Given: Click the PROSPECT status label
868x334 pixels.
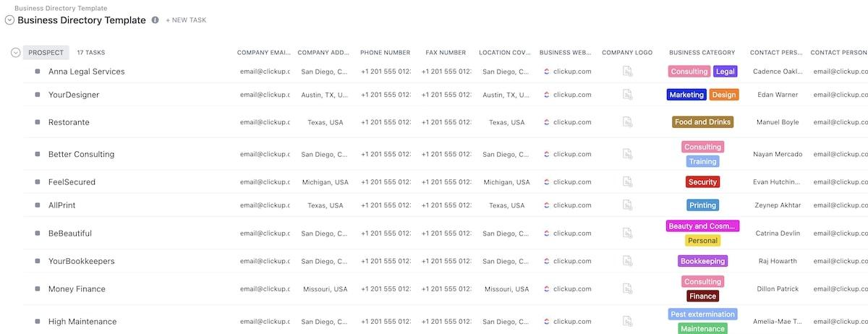Looking at the screenshot, I should pyautogui.click(x=46, y=52).
